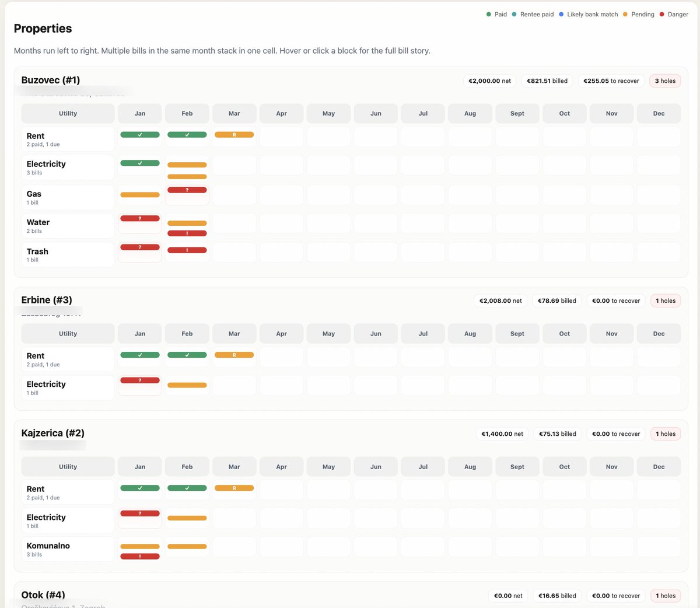This screenshot has height=608, width=700.
Task: Click Buzovec Rent February paid block
Action: pyautogui.click(x=187, y=135)
